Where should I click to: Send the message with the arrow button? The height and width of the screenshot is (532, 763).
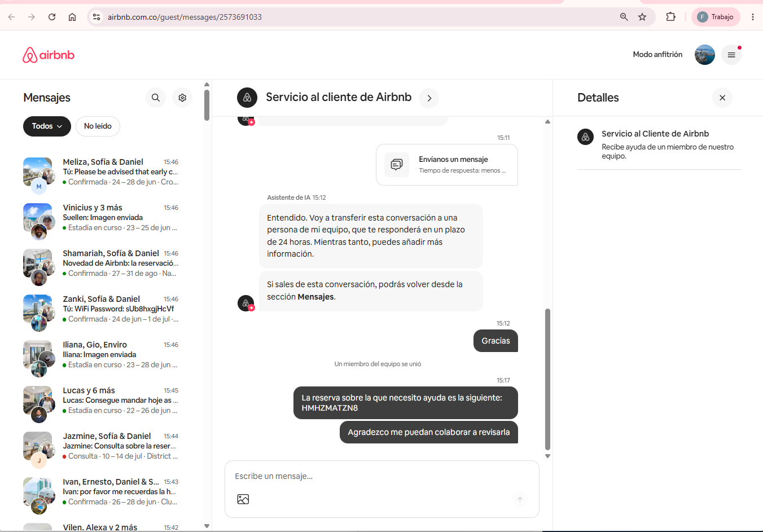[520, 499]
